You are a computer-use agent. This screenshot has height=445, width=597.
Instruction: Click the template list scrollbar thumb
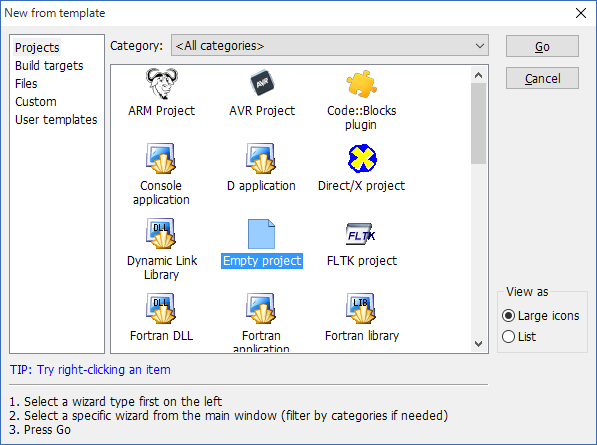tap(479, 123)
